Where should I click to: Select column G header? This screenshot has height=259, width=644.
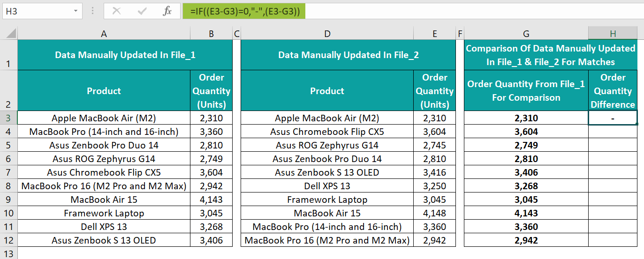[x=526, y=34]
